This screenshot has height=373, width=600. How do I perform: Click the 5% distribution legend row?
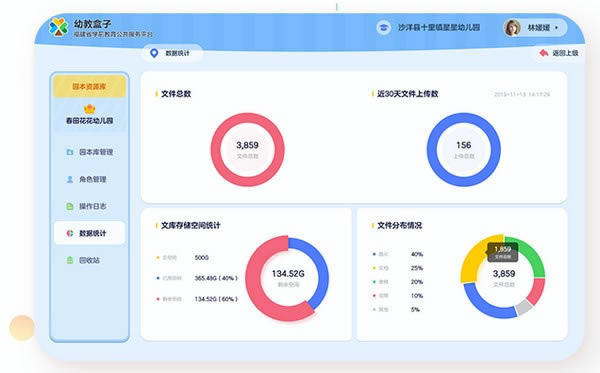[x=396, y=309]
